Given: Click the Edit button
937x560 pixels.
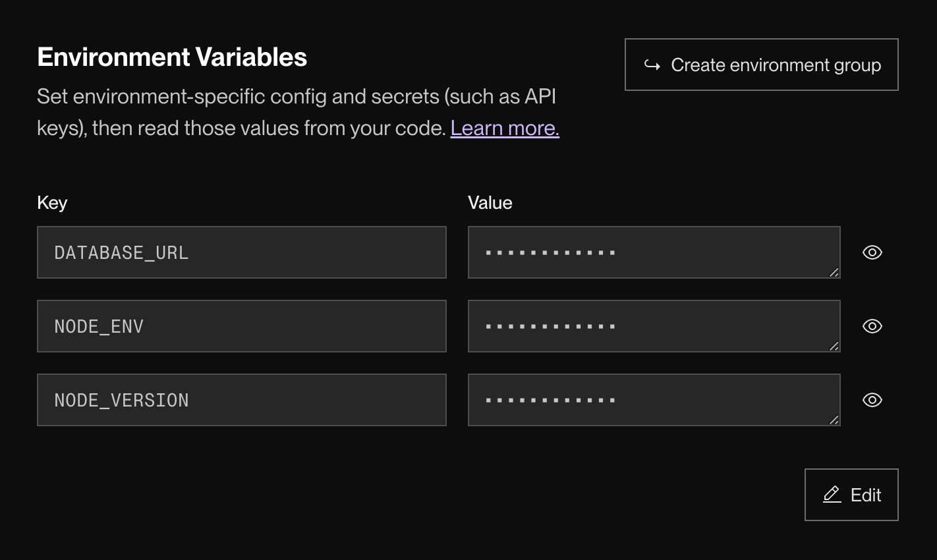Looking at the screenshot, I should pyautogui.click(x=851, y=493).
